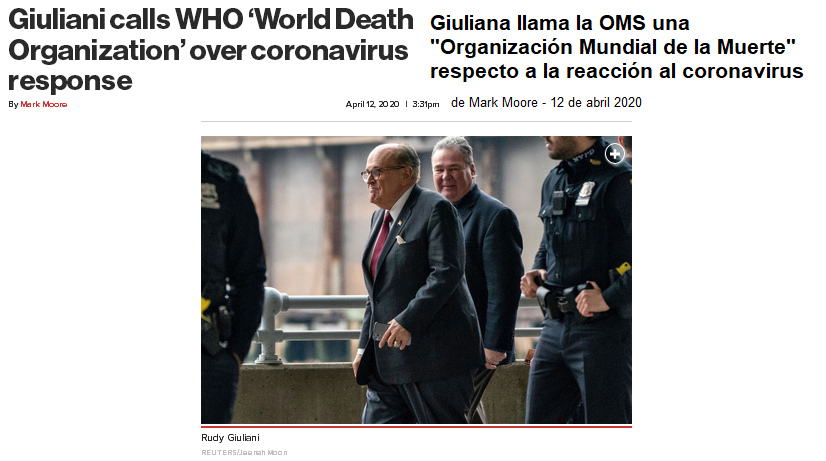Click the smiling gray-haired man behind Giuliani

(453, 169)
